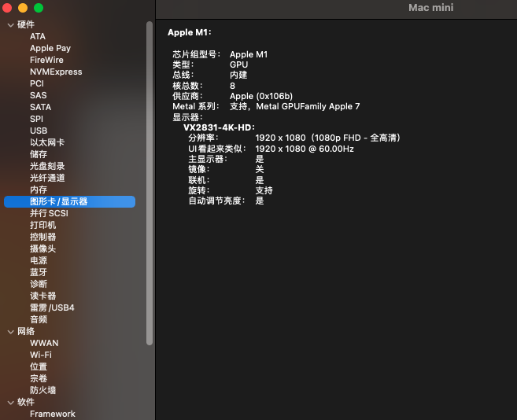Click the Apple (0x106b) vendor value
This screenshot has height=420, width=517.
click(x=261, y=96)
